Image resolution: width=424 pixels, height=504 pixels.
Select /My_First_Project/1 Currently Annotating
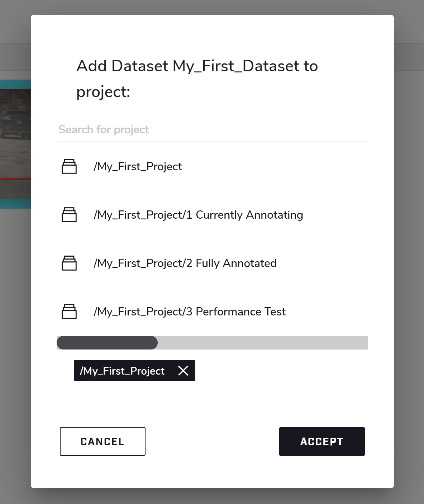point(199,215)
